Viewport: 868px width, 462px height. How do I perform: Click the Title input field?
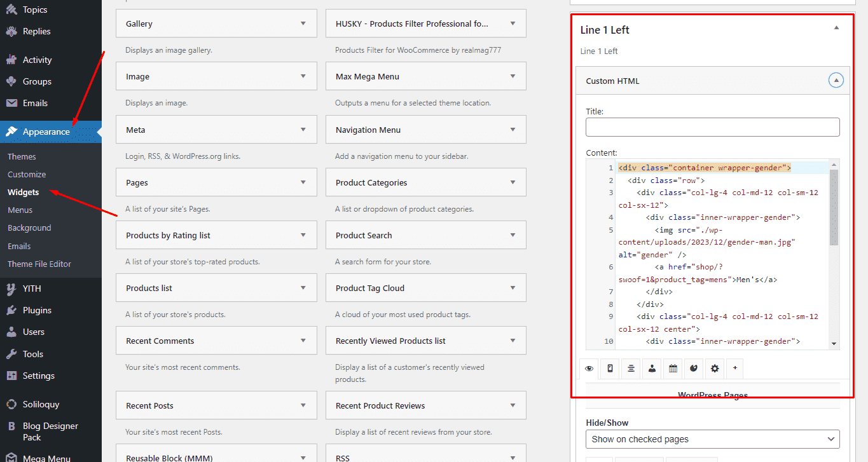tap(712, 127)
